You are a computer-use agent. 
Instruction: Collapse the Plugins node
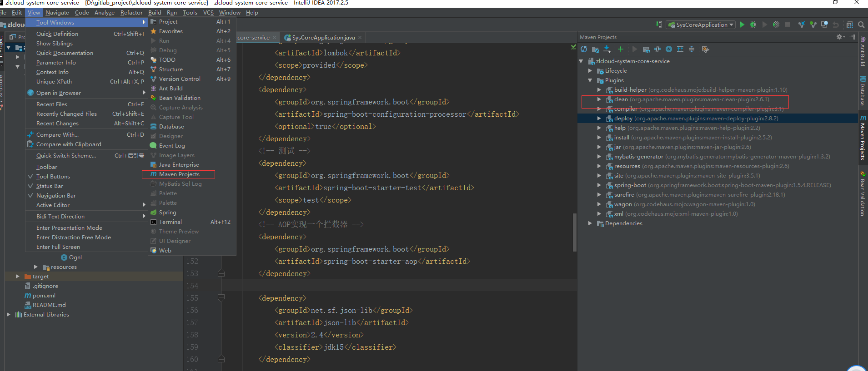[x=590, y=80]
